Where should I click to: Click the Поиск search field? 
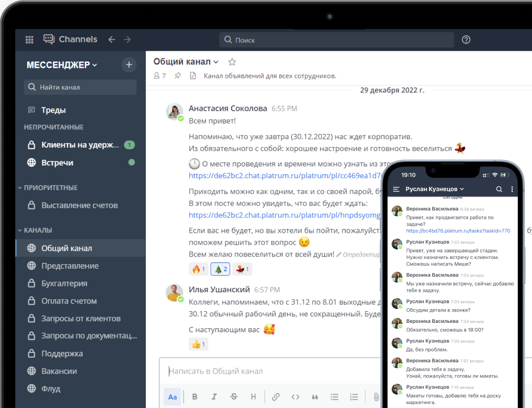336,40
